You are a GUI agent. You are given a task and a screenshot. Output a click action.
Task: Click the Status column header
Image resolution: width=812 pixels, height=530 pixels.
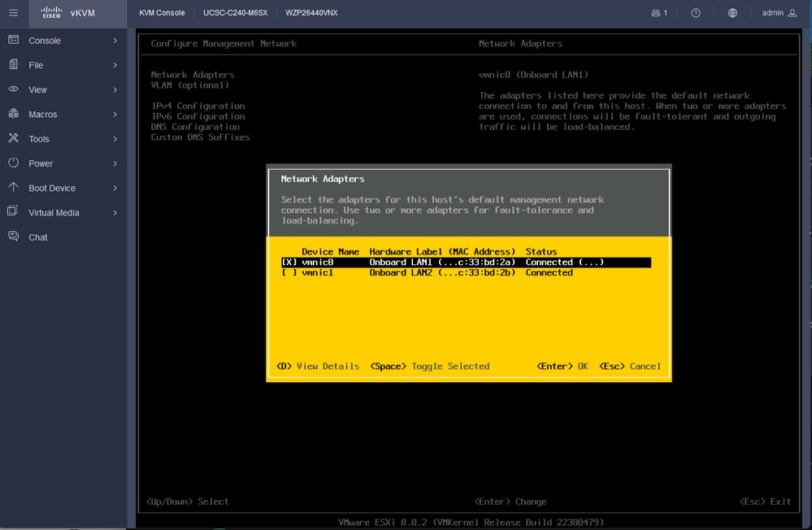pos(541,252)
